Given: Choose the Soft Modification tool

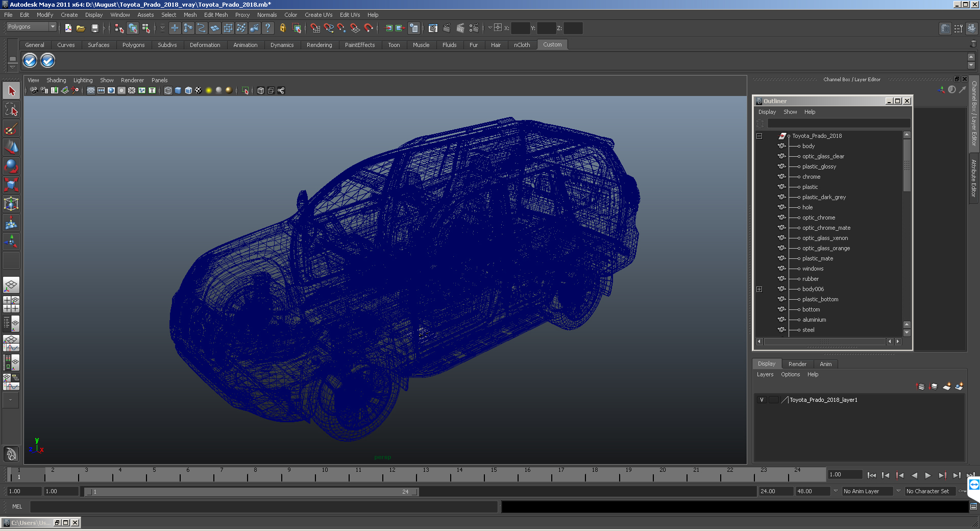Looking at the screenshot, I should pos(11,223).
